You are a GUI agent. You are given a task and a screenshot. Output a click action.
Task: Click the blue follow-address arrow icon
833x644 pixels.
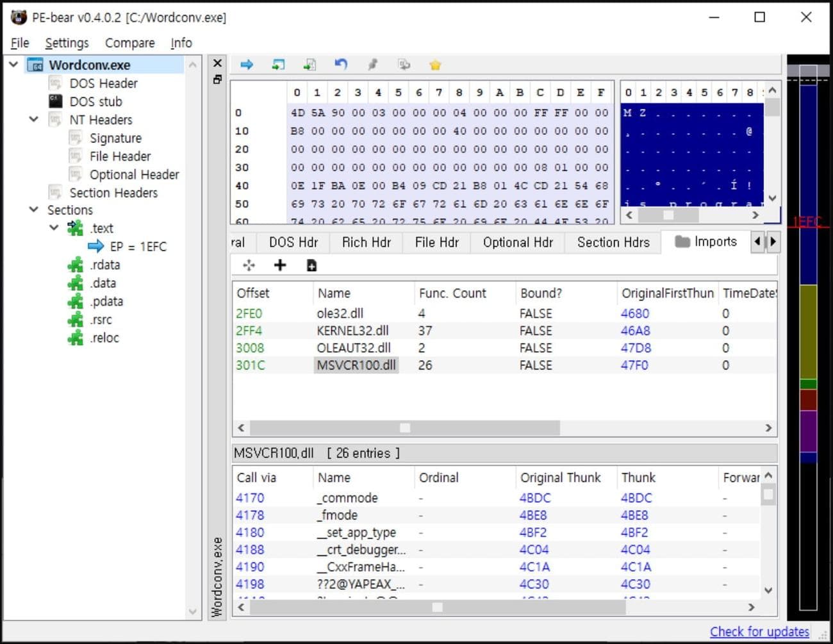(x=246, y=64)
